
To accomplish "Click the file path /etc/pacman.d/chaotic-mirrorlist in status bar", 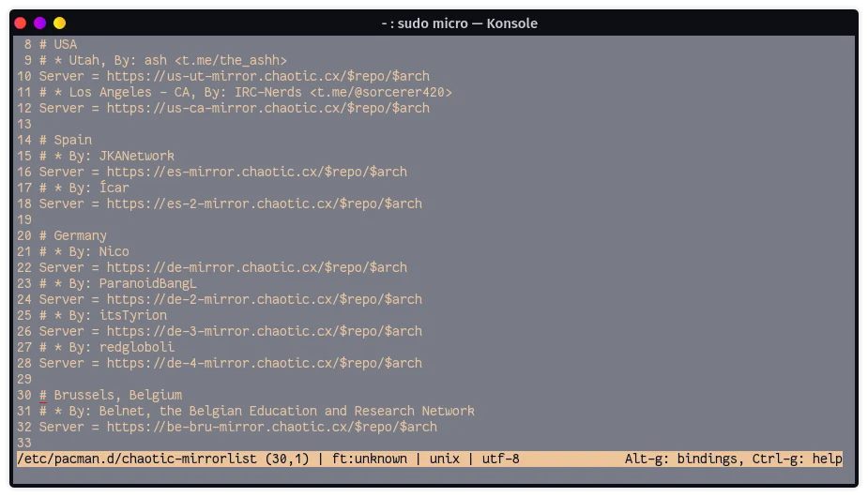I will coord(137,459).
